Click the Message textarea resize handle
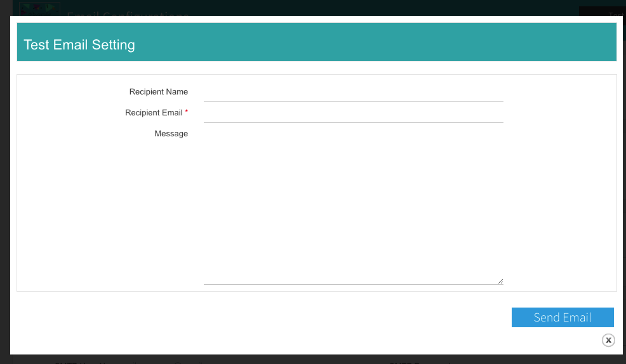The height and width of the screenshot is (364, 626). click(500, 281)
